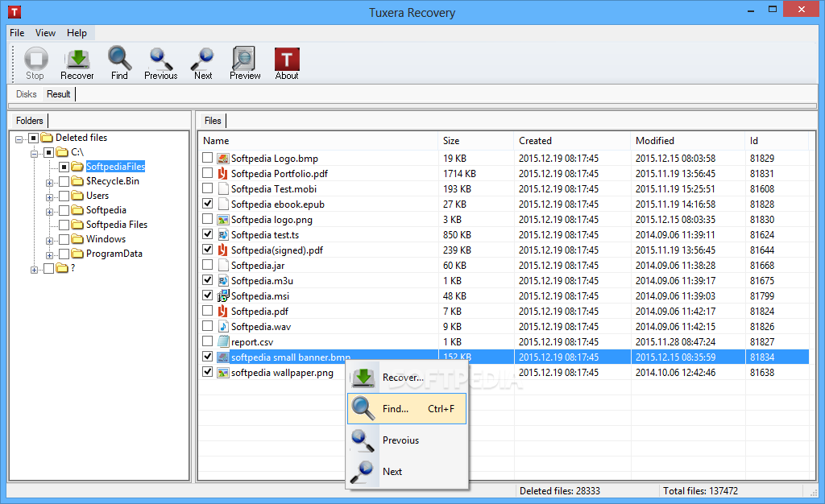Click the Softpedia.m3u playlist icon
The image size is (825, 504).
pyautogui.click(x=223, y=281)
